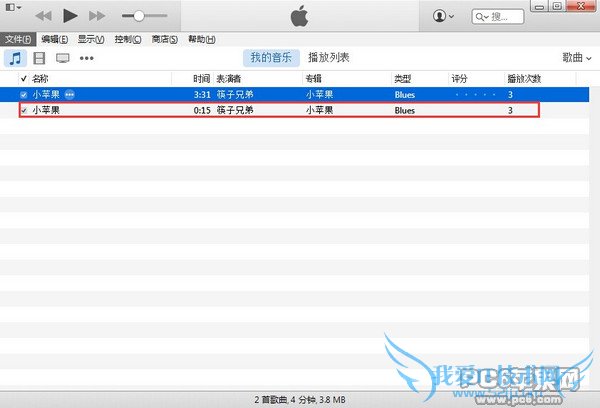Click Blues genre in the 0:15 row
Screen dimensions: 600x408
[405, 110]
